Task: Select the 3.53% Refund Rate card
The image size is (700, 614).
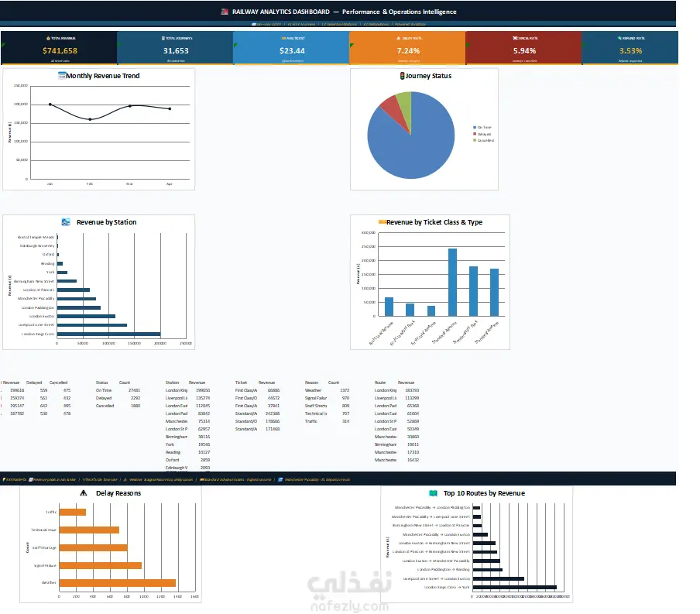Action: coord(630,48)
